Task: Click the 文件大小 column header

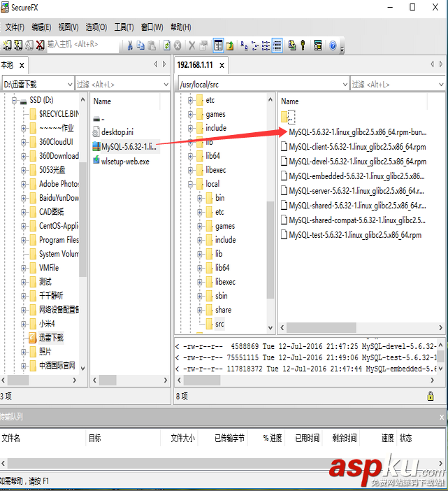Action: [x=182, y=438]
